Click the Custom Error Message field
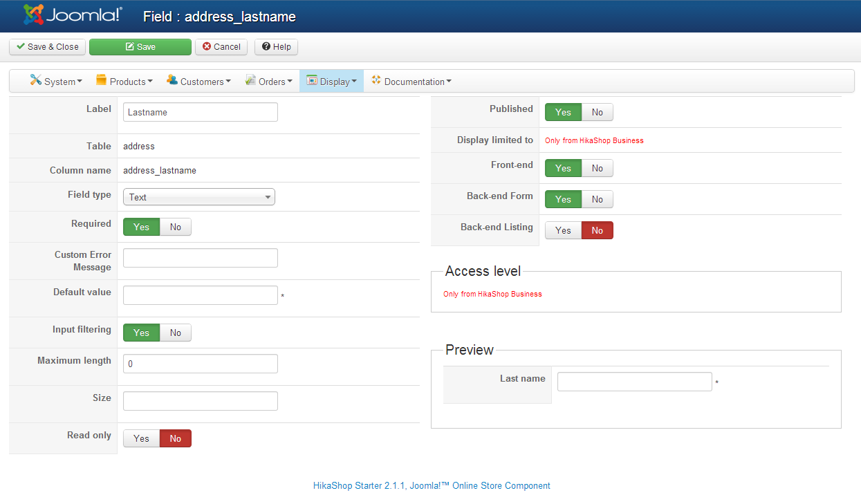The width and height of the screenshot is (861, 504). click(x=201, y=258)
